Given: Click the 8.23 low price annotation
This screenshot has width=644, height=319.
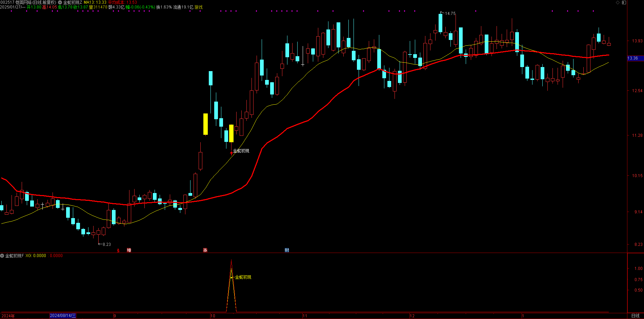Looking at the screenshot, I should coord(106,244).
